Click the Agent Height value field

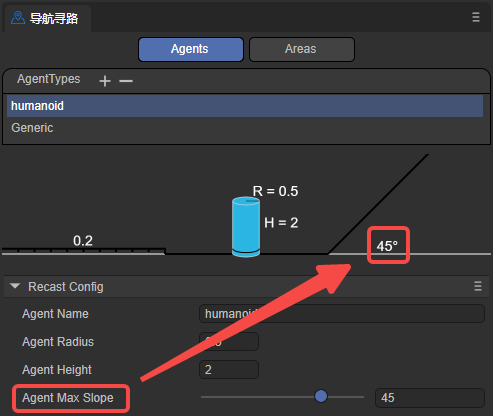tap(229, 370)
